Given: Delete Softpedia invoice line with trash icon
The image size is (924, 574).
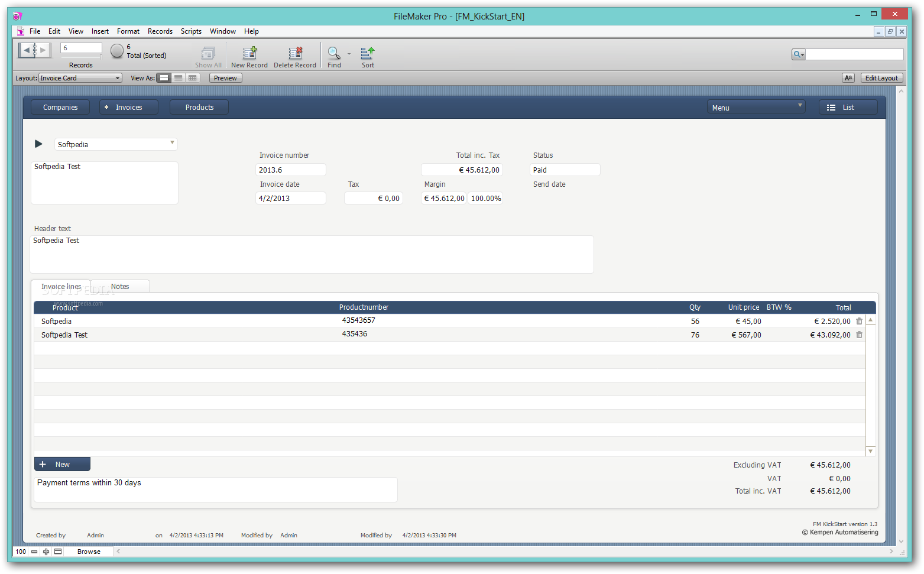Looking at the screenshot, I should [859, 321].
